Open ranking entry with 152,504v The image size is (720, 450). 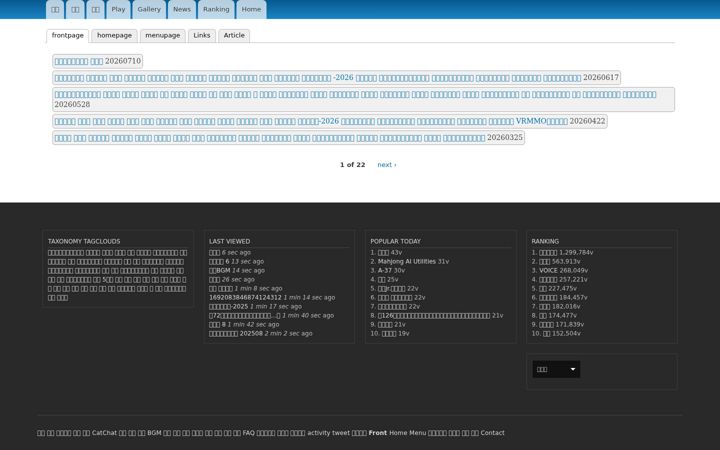coord(546,333)
